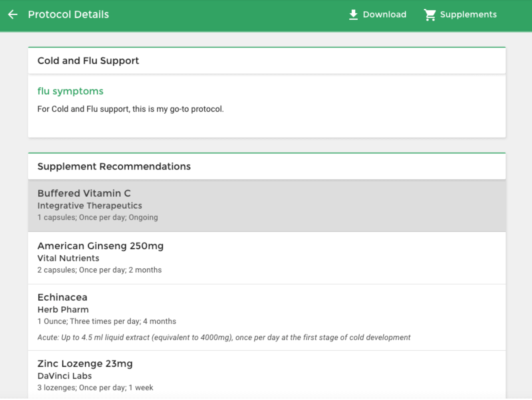Click the Protocol Details title
This screenshot has height=400, width=532.
pos(68,14)
